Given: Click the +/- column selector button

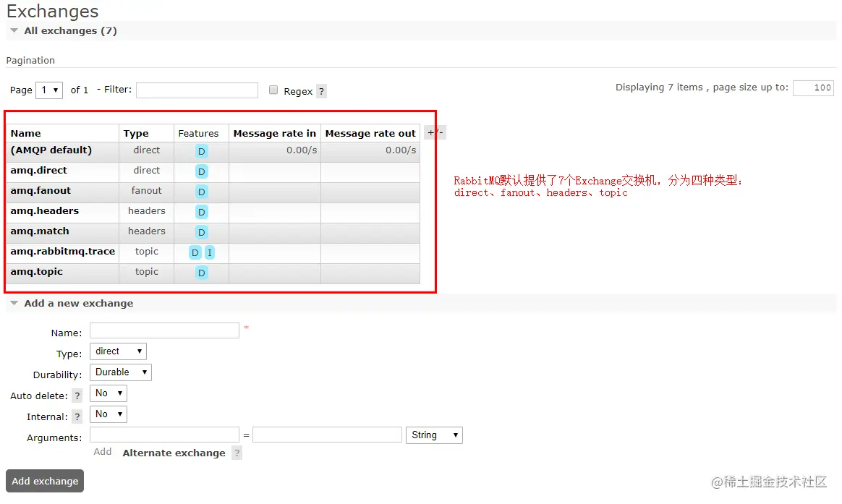Looking at the screenshot, I should coord(435,132).
